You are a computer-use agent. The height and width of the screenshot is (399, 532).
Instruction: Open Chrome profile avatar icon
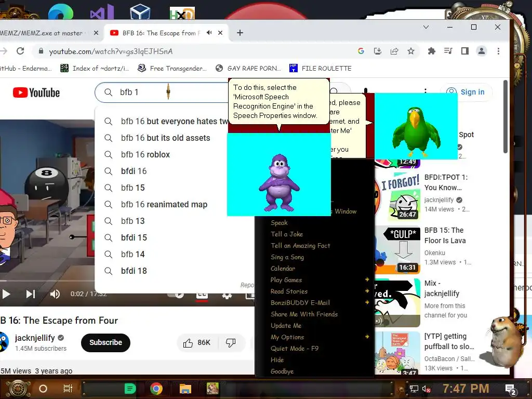pyautogui.click(x=482, y=51)
